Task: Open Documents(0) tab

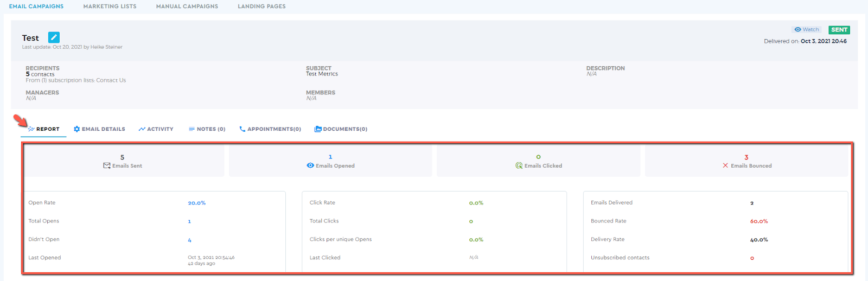Action: tap(341, 129)
